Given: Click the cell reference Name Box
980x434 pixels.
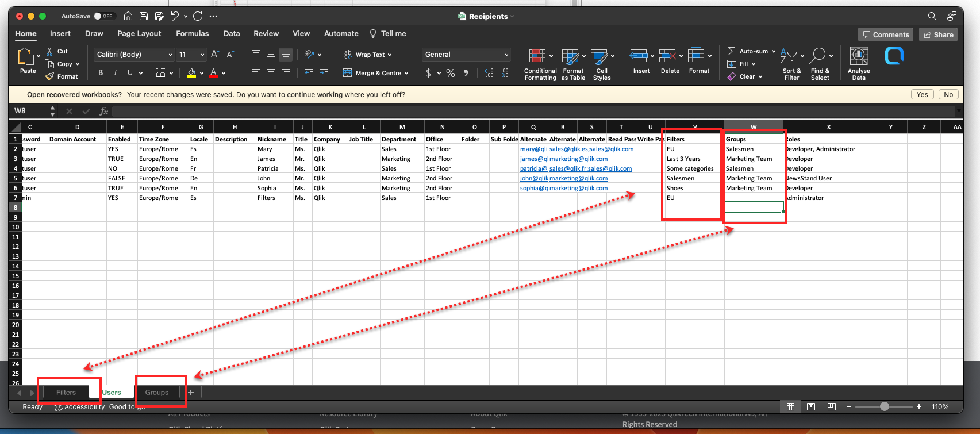Looking at the screenshot, I should click(29, 111).
